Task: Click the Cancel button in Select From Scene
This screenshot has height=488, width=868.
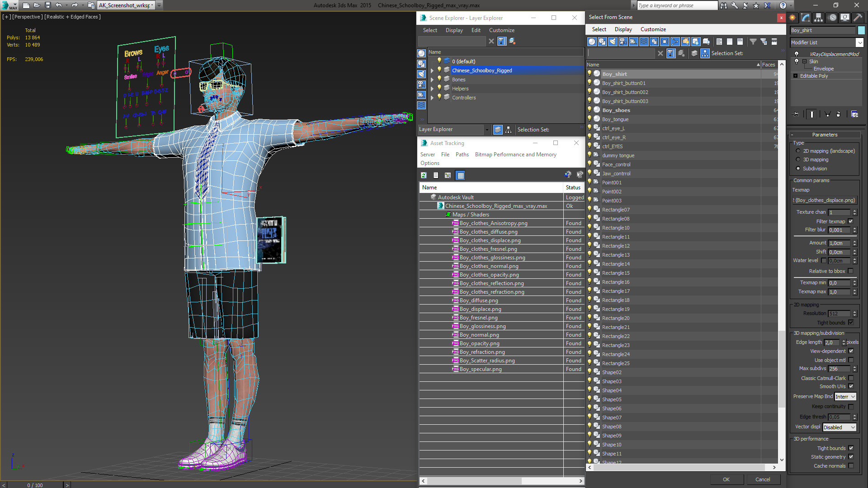Action: (x=762, y=479)
